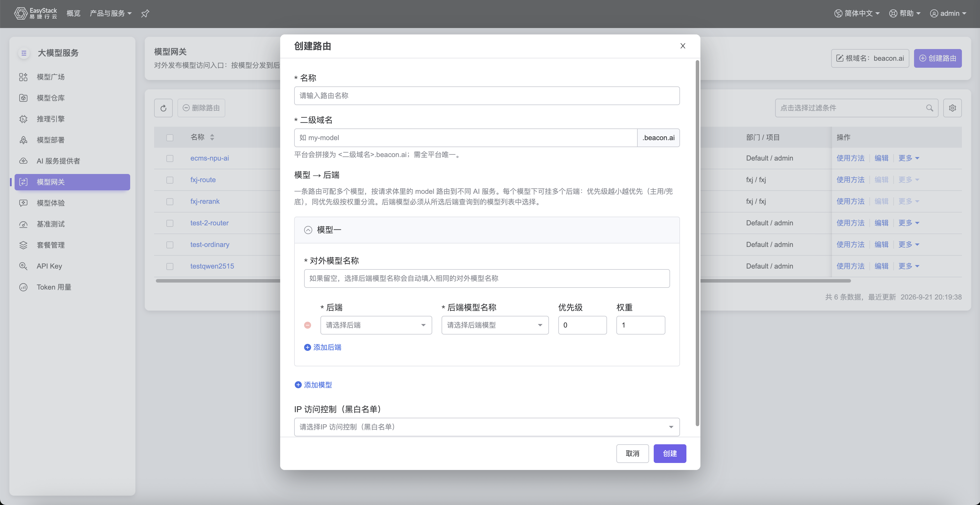Check the checkbox for testqwen2515 row

170,267
